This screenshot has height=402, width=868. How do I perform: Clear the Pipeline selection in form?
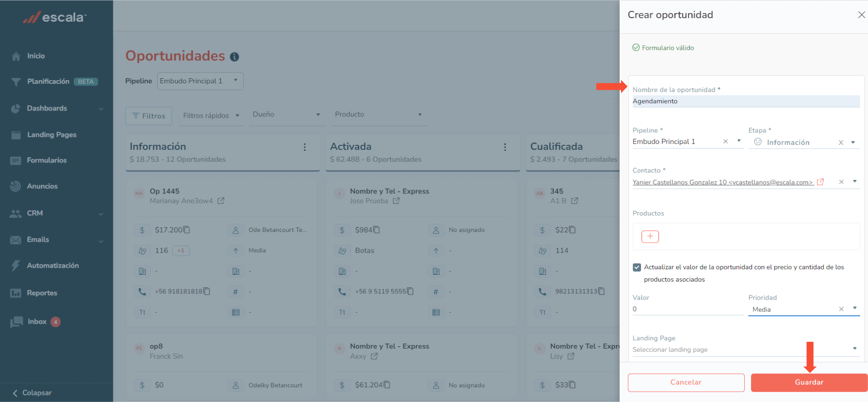point(725,141)
